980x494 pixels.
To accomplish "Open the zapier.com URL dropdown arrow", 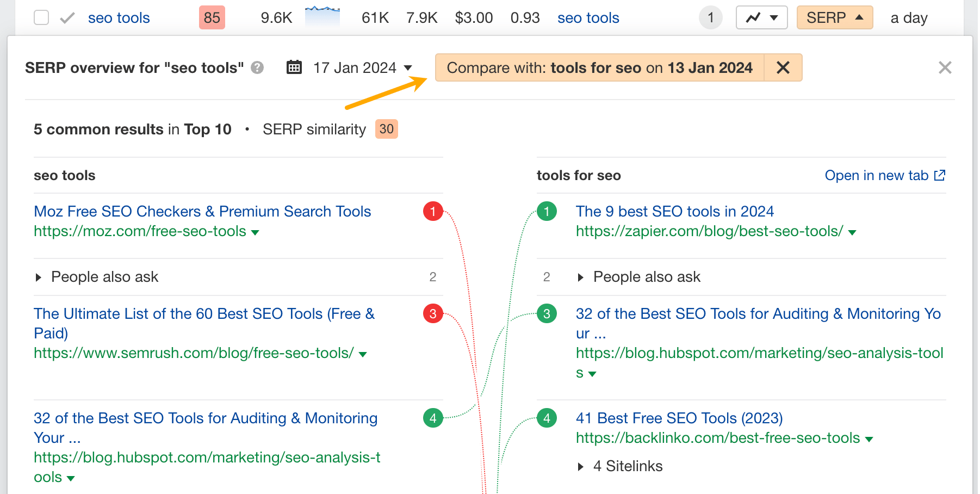I will point(852,232).
